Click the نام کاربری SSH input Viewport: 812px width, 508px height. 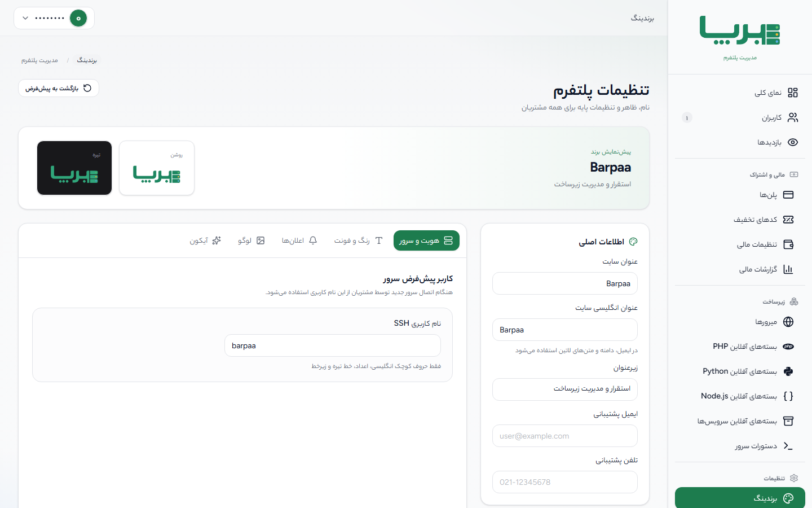(x=333, y=345)
